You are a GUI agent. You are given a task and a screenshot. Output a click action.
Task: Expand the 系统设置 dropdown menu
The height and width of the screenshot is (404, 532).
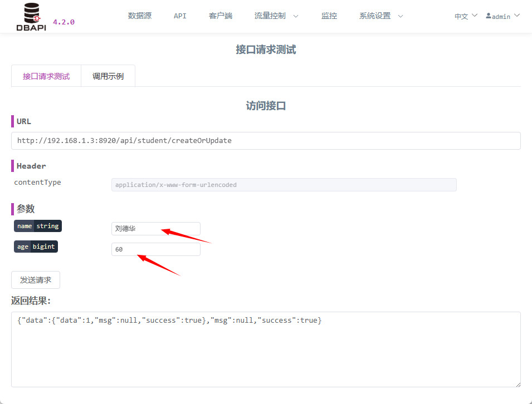pyautogui.click(x=381, y=16)
